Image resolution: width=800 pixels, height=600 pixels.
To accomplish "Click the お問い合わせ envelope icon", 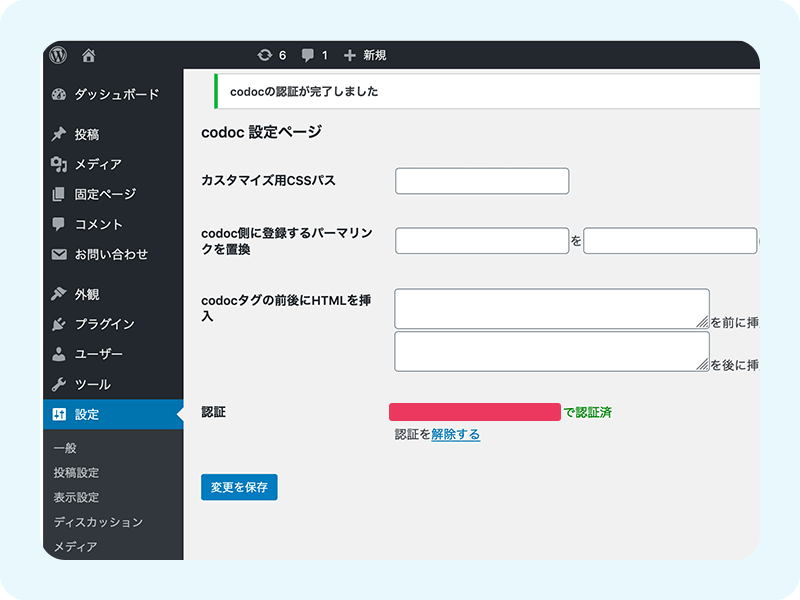I will [x=59, y=254].
